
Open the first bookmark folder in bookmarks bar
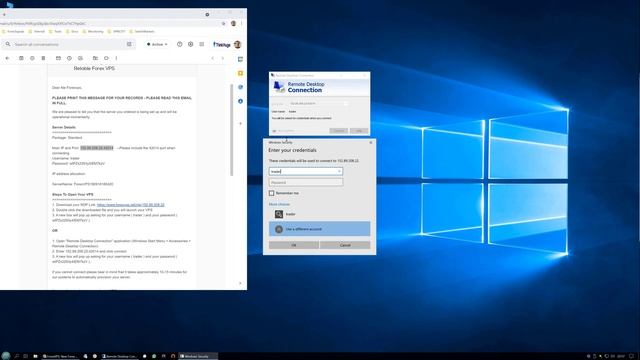[x=13, y=31]
